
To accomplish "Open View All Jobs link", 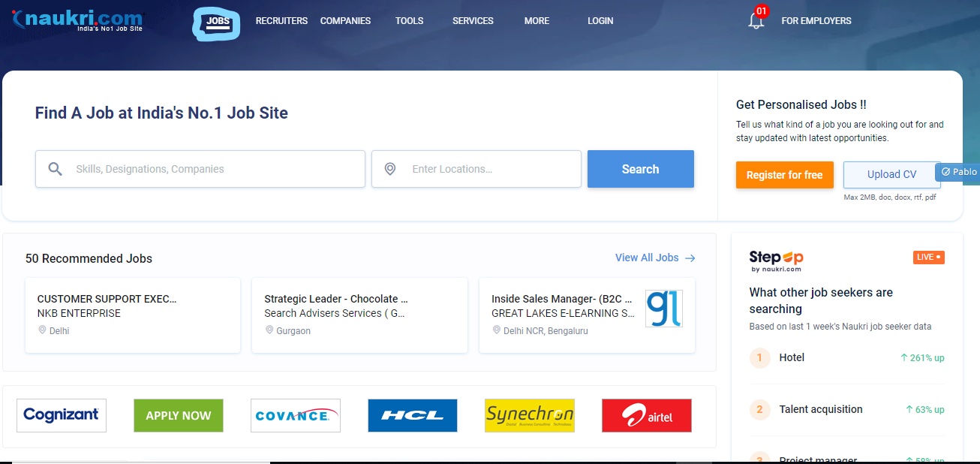I will coord(655,258).
